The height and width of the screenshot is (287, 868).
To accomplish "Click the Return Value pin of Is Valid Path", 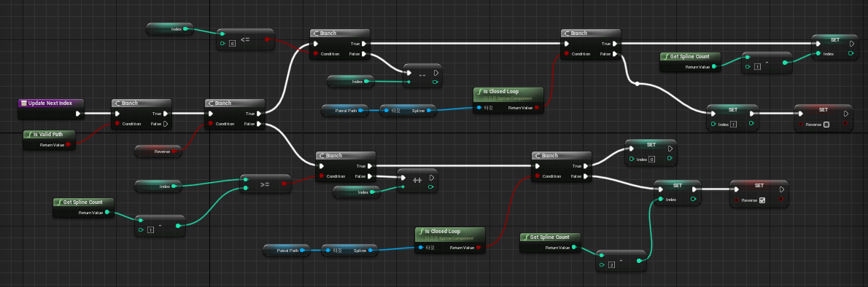I will [68, 145].
